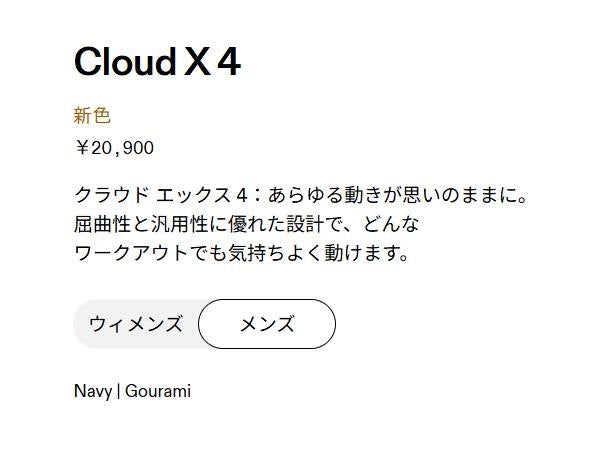The height and width of the screenshot is (450, 600).
Task: Click the Cloud X 4 product title
Action: (157, 62)
